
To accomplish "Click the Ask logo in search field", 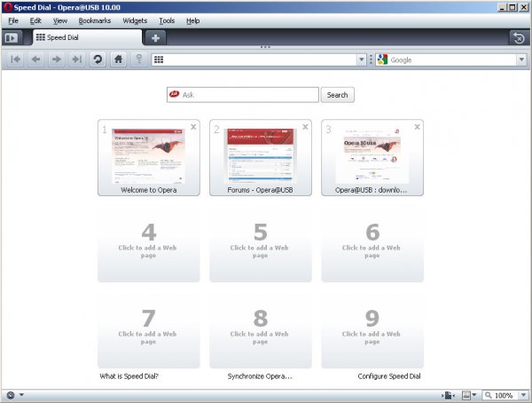I will (x=174, y=94).
